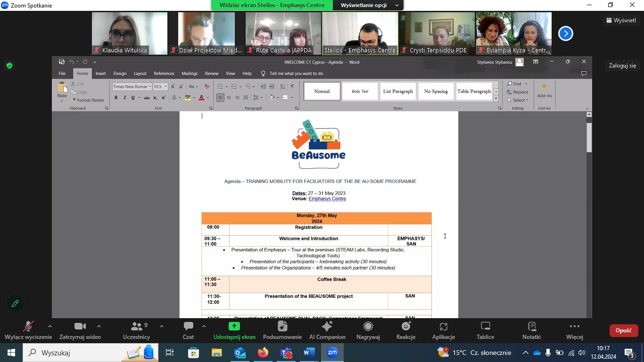Show next participants with blue arrow
This screenshot has height=362, width=644.
tap(566, 33)
